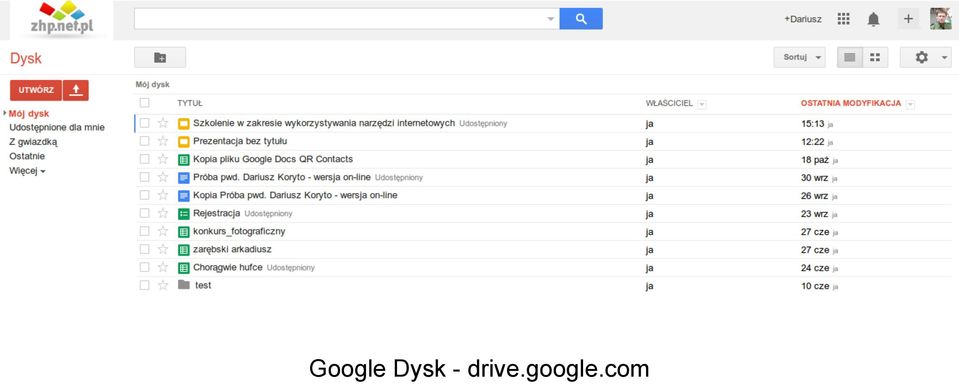Star konkurs_fotograficzny spreadsheet
959x384 pixels.
[163, 231]
